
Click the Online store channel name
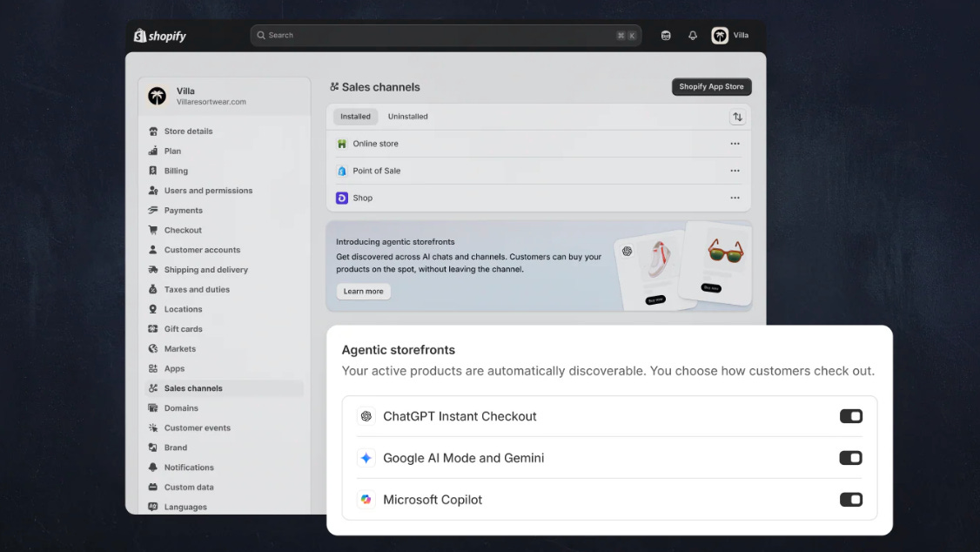click(376, 144)
